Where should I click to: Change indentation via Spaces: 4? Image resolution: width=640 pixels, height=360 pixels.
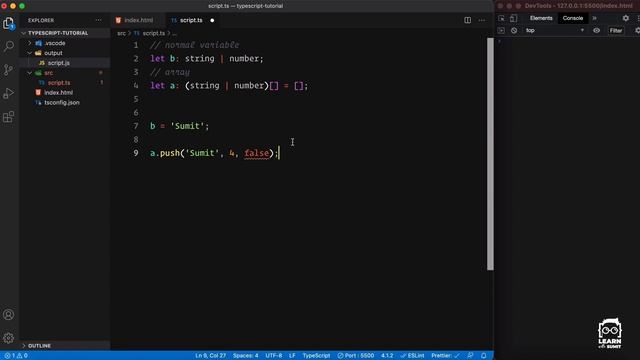point(245,356)
